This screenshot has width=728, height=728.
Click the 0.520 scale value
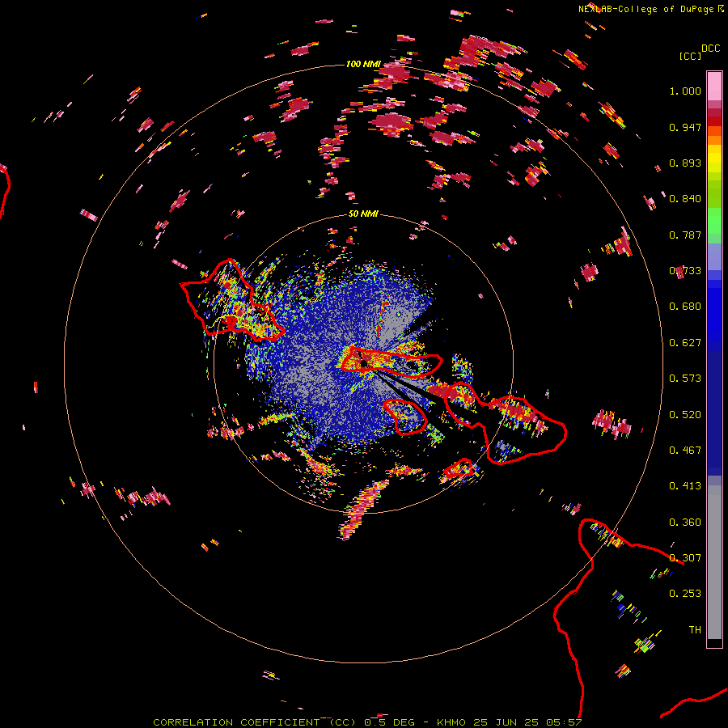pyautogui.click(x=685, y=415)
